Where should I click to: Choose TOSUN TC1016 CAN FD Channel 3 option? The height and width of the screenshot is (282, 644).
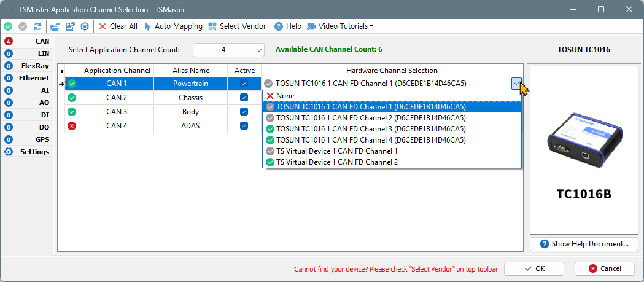coord(392,129)
